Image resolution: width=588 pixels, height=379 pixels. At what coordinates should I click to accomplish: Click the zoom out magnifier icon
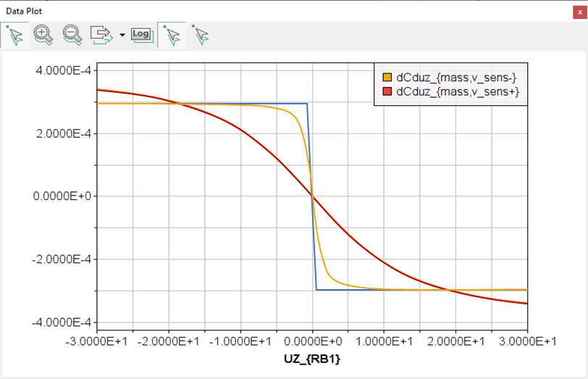[x=72, y=35]
